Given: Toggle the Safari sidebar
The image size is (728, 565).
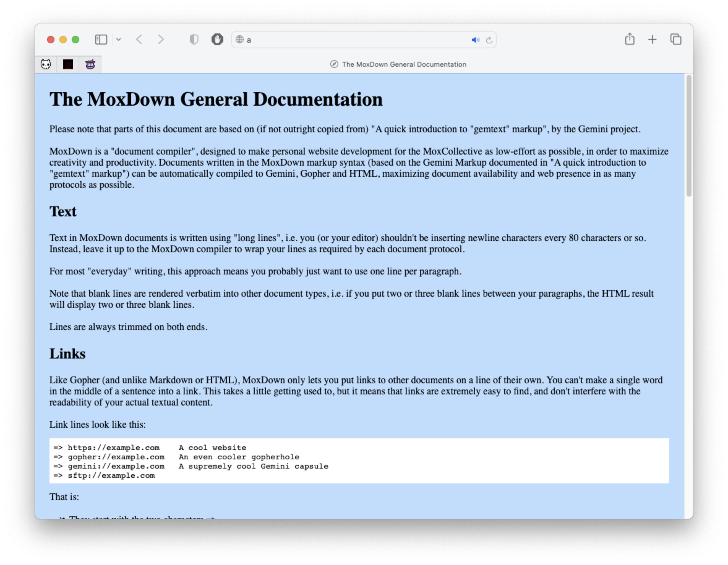Looking at the screenshot, I should coord(101,40).
